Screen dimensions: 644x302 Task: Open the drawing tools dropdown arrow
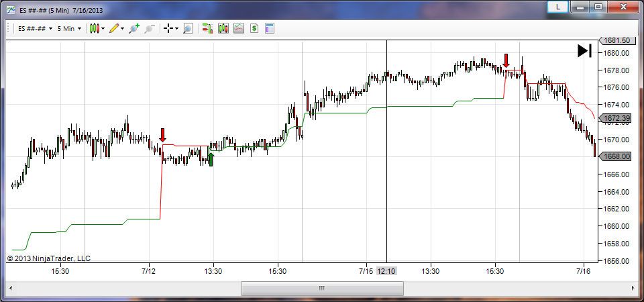123,29
